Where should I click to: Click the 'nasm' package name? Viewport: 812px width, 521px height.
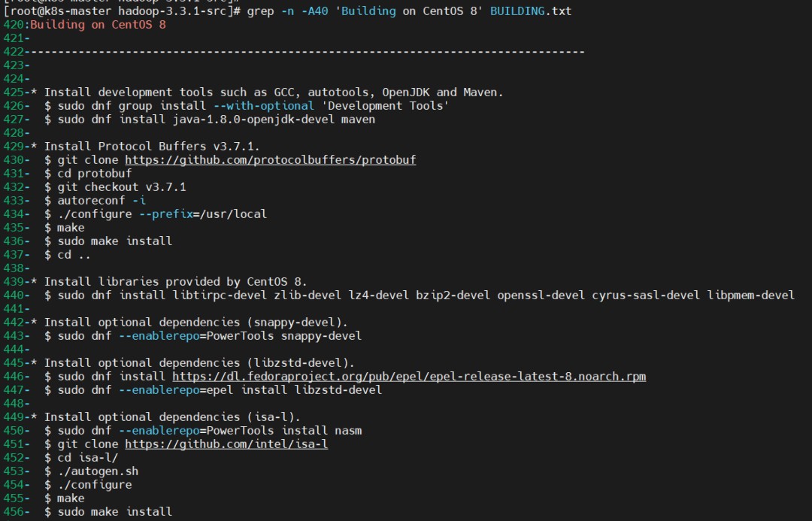click(348, 431)
